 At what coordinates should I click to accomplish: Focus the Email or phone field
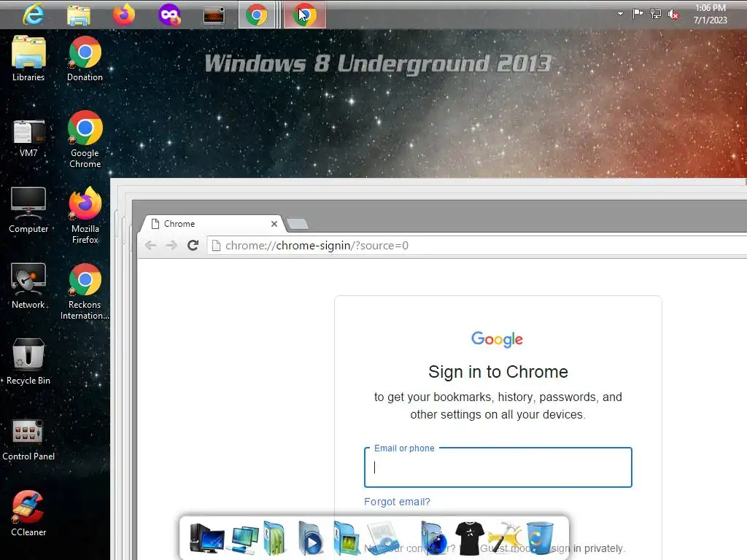click(x=498, y=467)
